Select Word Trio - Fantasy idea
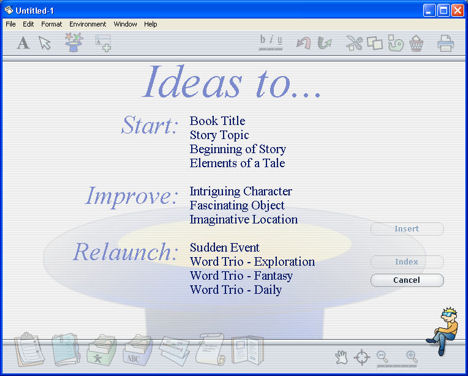 pyautogui.click(x=241, y=276)
